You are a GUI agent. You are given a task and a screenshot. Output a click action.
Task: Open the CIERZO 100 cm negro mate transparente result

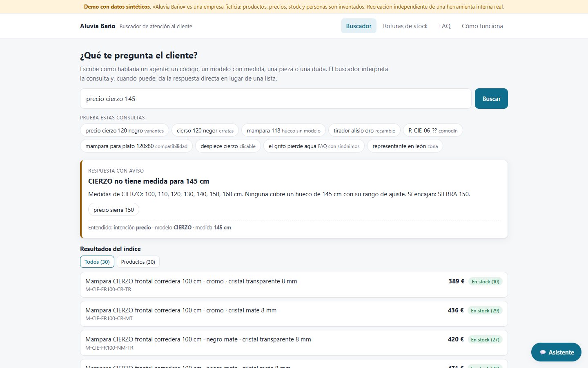coord(294,343)
